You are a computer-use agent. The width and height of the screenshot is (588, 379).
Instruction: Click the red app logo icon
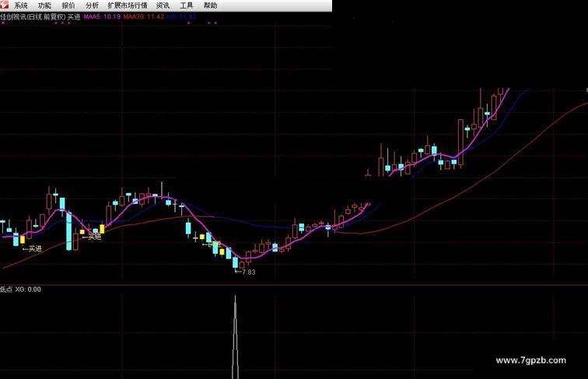click(x=4, y=4)
